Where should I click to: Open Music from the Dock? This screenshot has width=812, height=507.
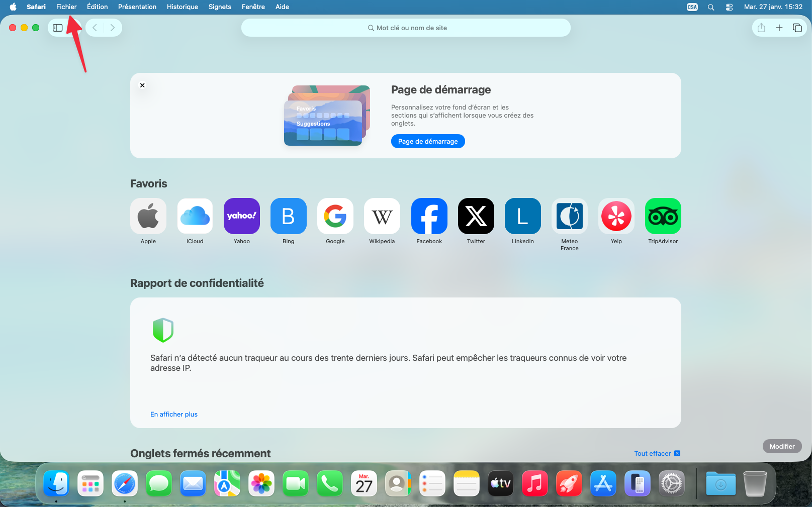[x=535, y=484]
